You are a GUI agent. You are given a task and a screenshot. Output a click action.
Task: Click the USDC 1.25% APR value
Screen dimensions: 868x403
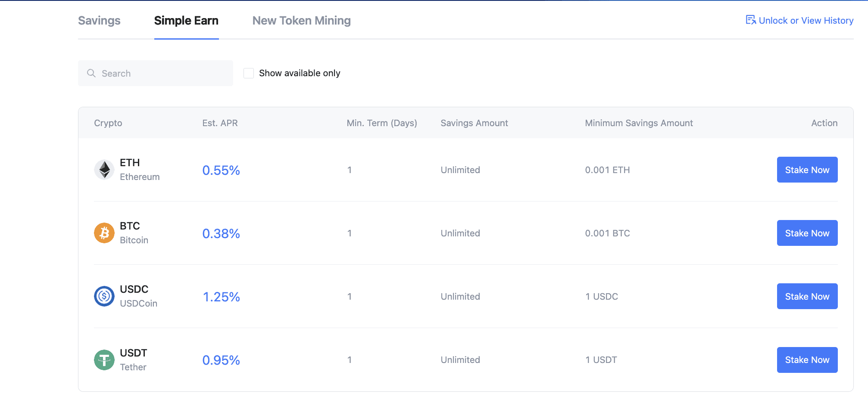[x=221, y=297]
